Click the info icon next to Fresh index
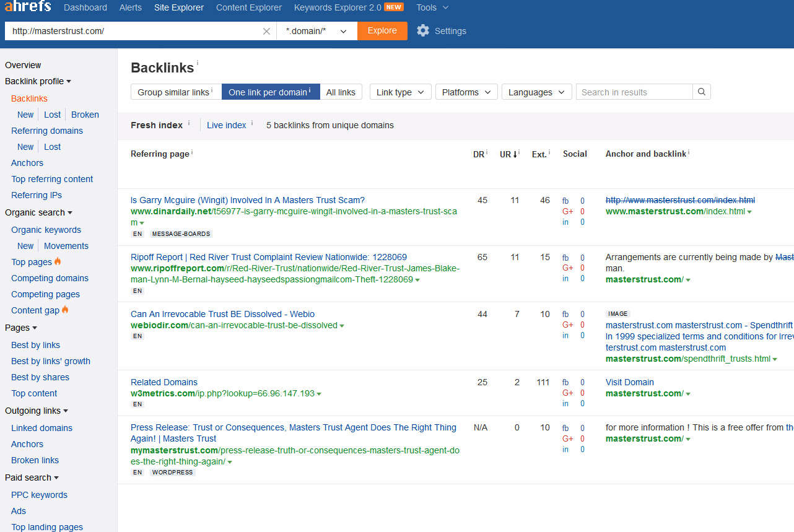The height and width of the screenshot is (532, 794). coord(189,123)
